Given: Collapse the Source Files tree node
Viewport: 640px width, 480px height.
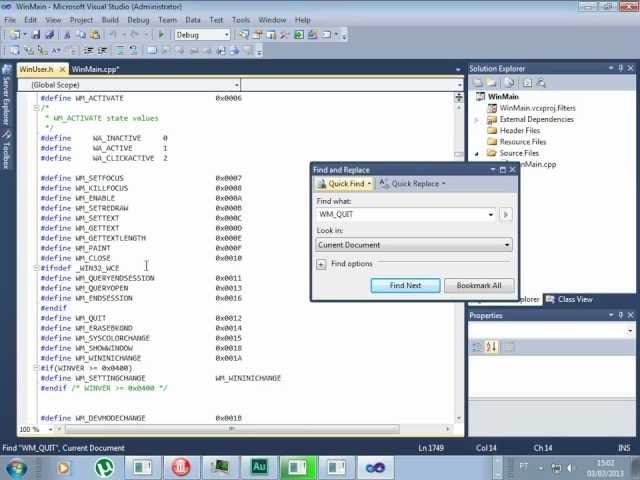Looking at the screenshot, I should point(476,154).
